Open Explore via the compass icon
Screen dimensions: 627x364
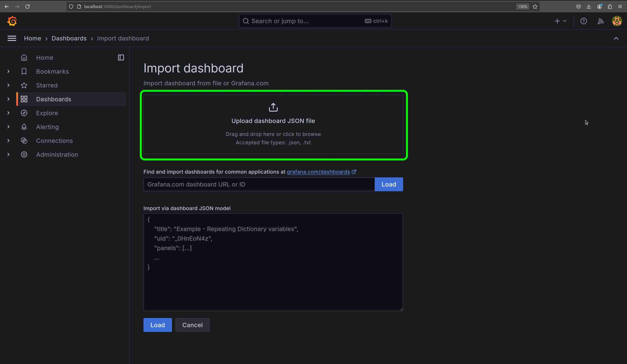pyautogui.click(x=24, y=113)
